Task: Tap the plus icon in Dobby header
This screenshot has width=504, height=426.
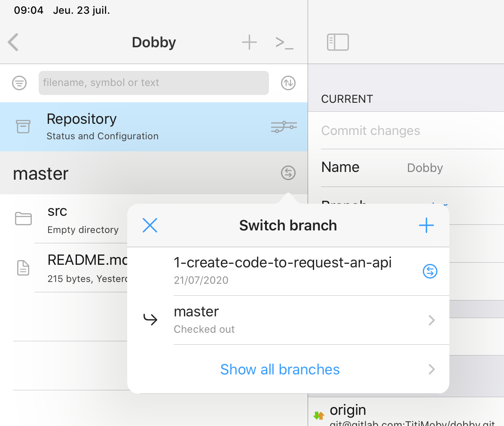Action: pos(249,43)
